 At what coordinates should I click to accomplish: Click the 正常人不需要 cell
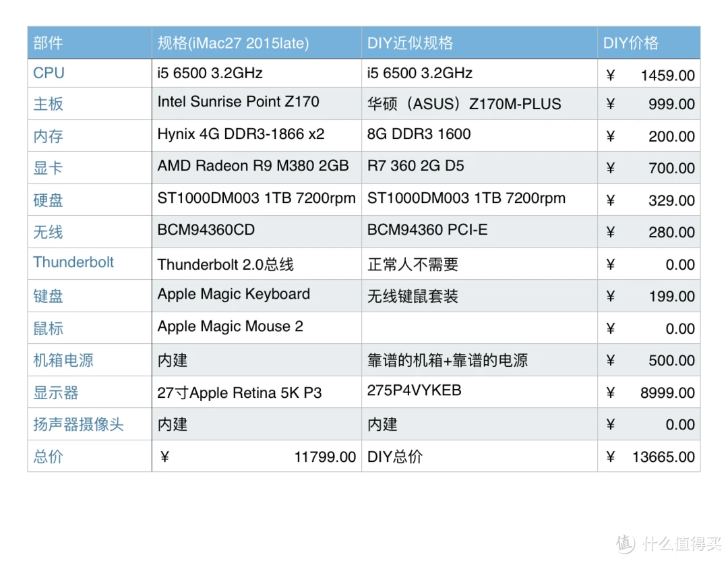pos(480,264)
